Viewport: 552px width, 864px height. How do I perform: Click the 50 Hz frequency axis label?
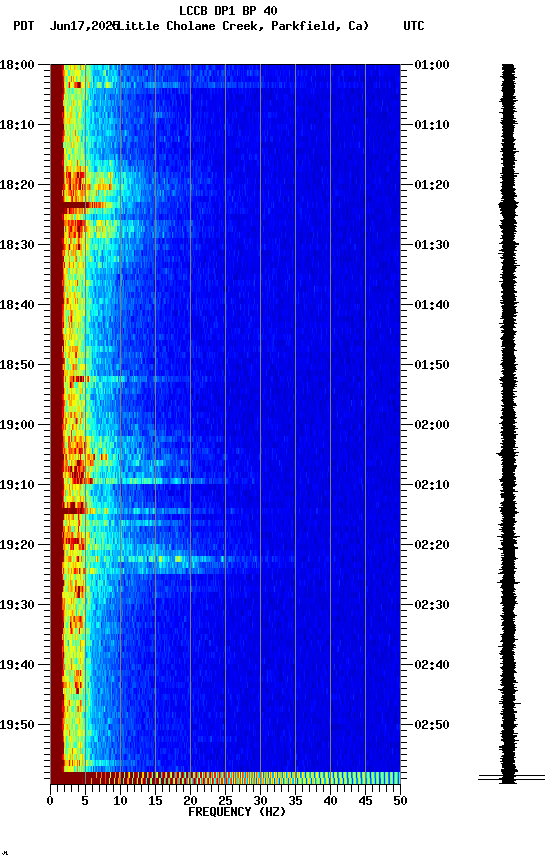(400, 801)
